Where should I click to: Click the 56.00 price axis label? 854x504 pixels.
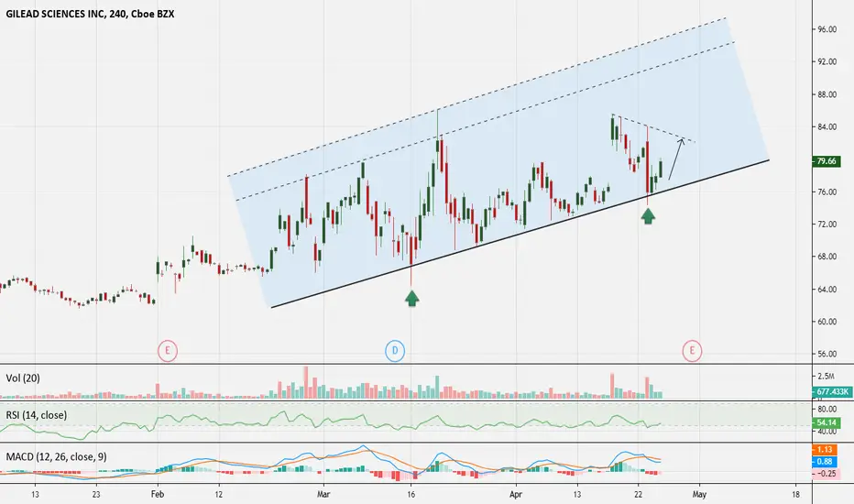pyautogui.click(x=827, y=354)
